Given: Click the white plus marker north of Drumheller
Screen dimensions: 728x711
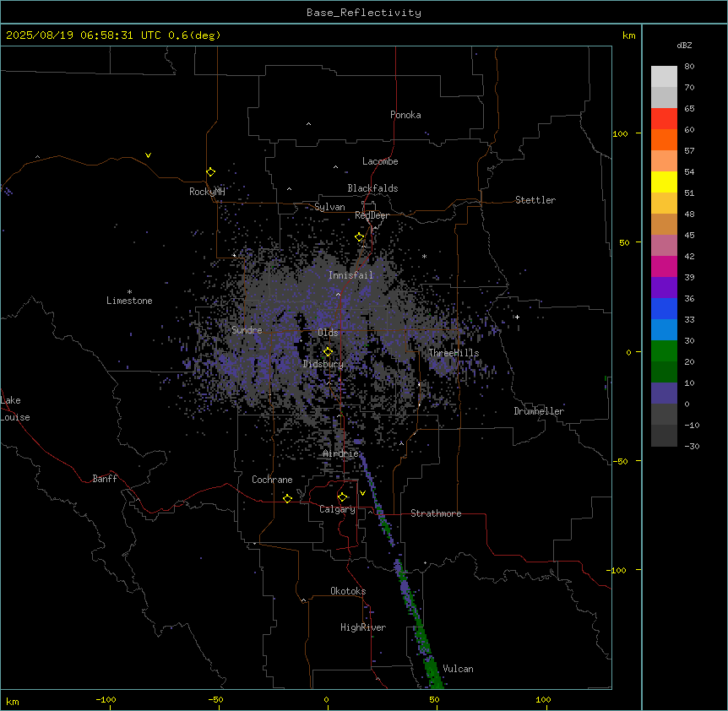Looking at the screenshot, I should coord(517,317).
